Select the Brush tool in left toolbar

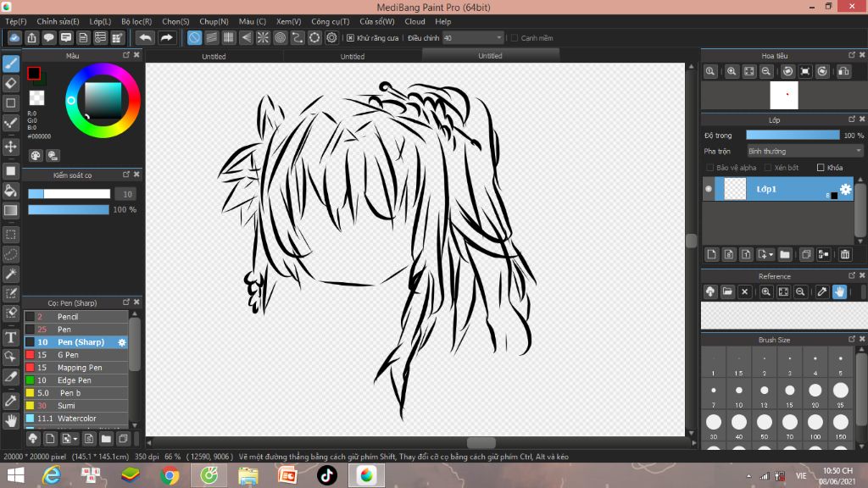10,64
